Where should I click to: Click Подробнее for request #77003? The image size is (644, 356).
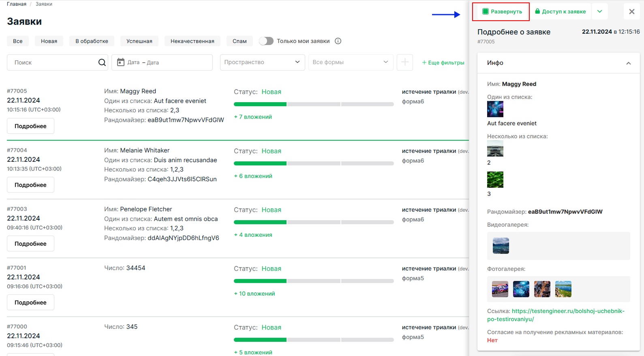click(x=30, y=244)
